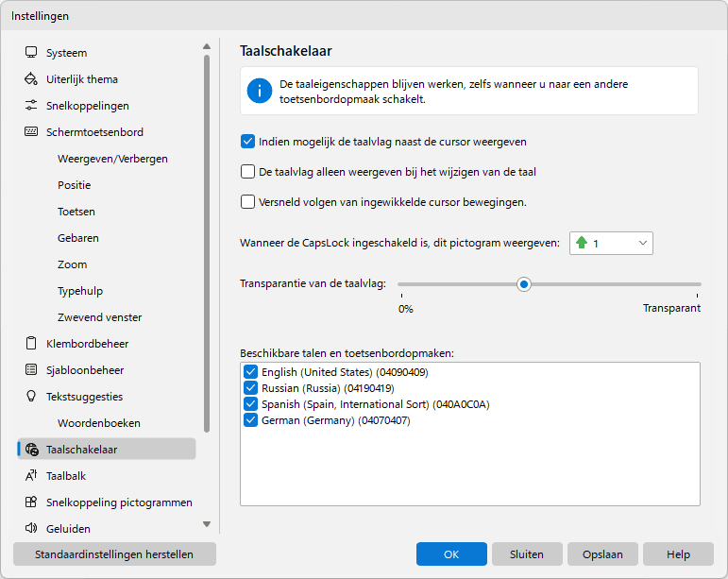This screenshot has width=728, height=579.
Task: Toggle showing taalvlag next to cursor
Action: click(248, 142)
